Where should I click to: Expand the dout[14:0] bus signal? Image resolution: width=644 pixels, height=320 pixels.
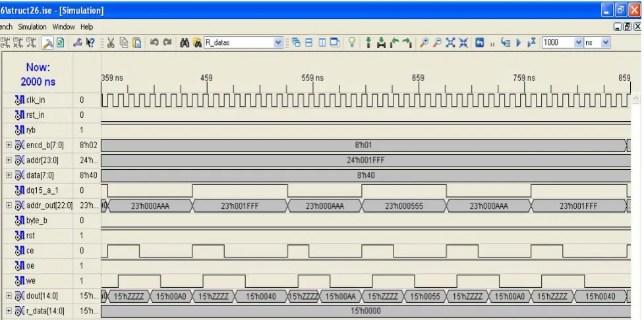coord(9,296)
